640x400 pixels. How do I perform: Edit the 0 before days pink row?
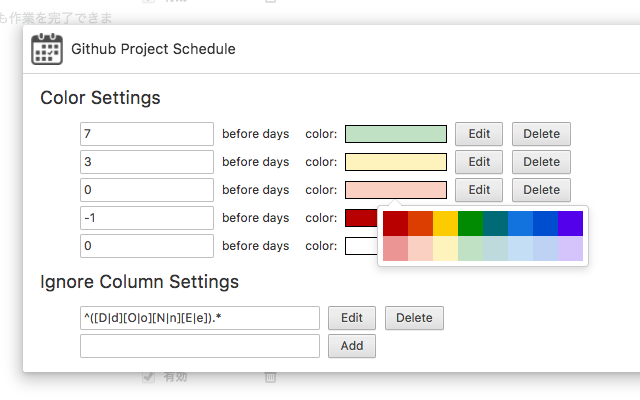[479, 190]
